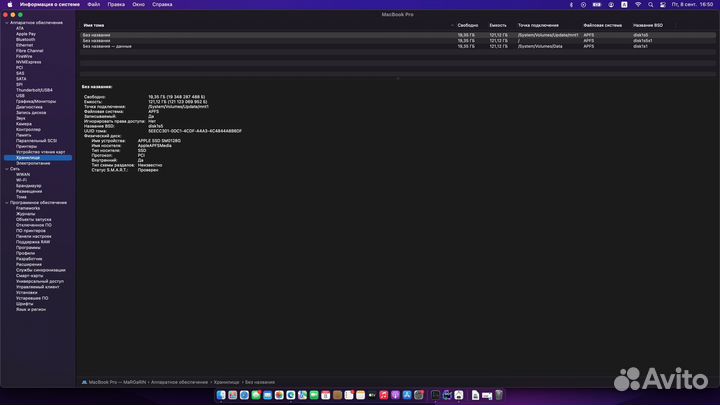Click the Apple menu icon

click(10, 5)
